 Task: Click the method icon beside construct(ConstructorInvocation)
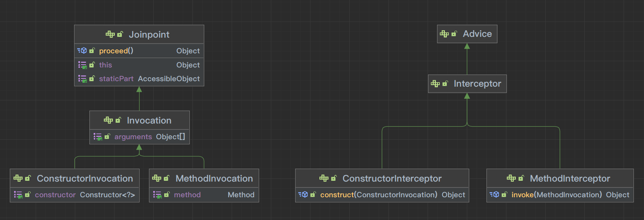303,195
